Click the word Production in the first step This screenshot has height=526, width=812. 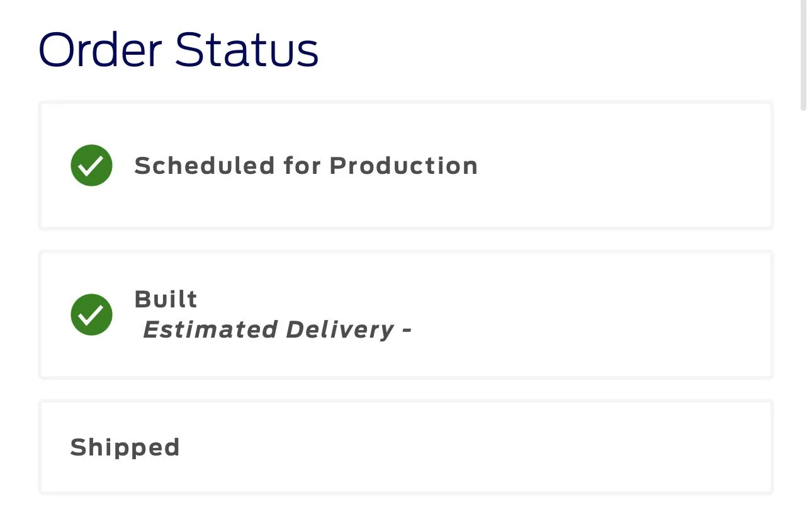tap(403, 166)
